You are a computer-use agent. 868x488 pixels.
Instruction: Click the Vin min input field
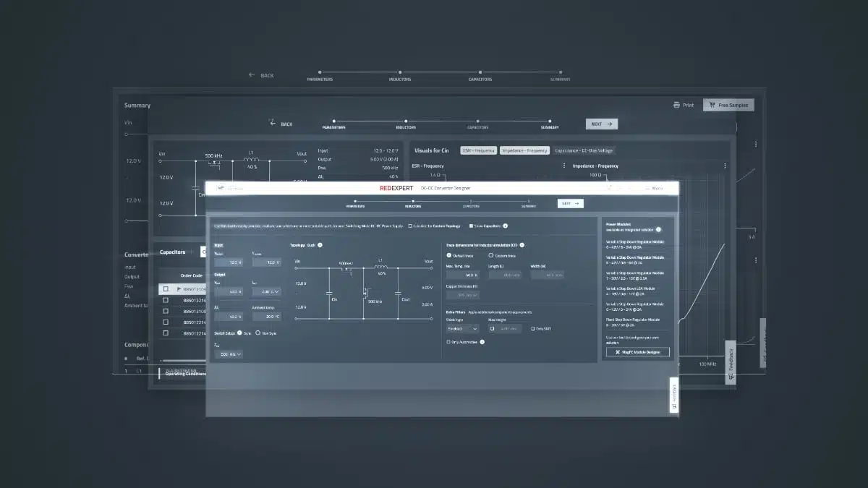(x=229, y=262)
